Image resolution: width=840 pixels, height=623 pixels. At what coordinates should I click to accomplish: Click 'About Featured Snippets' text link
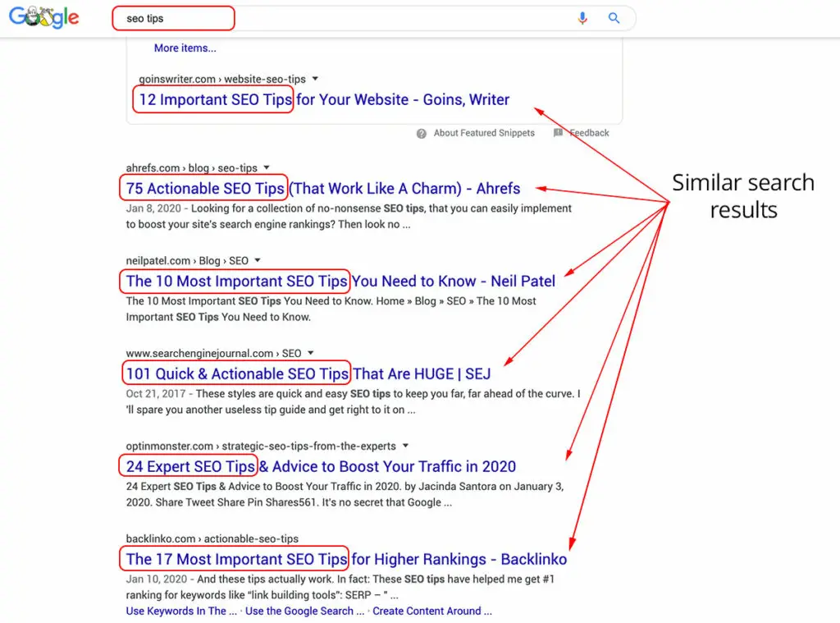(484, 133)
